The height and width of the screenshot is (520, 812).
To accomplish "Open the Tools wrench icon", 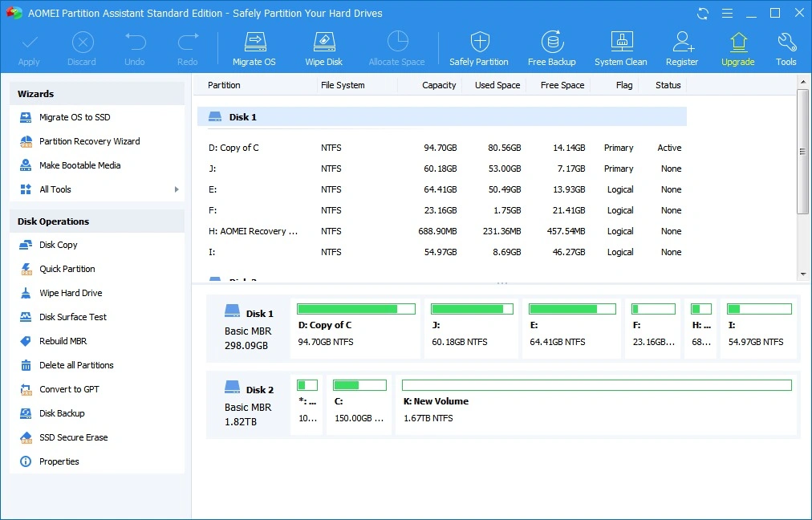I will [786, 49].
